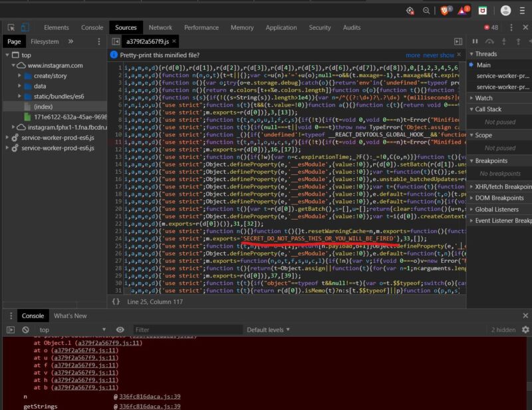Image resolution: width=532 pixels, height=410 pixels.
Task: Switch to the Network tab
Action: coord(160,27)
